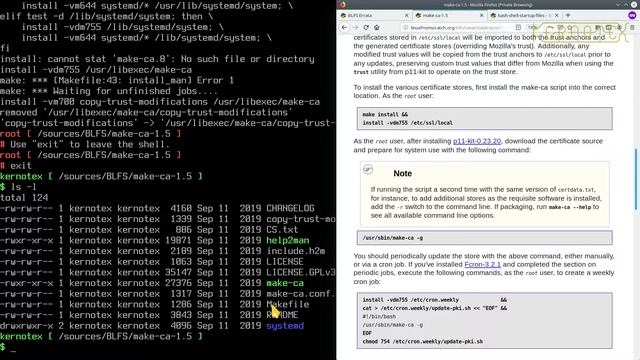Click the 'Error 1' make message line
The width and height of the screenshot is (640, 360).
pyautogui.click(x=117, y=80)
